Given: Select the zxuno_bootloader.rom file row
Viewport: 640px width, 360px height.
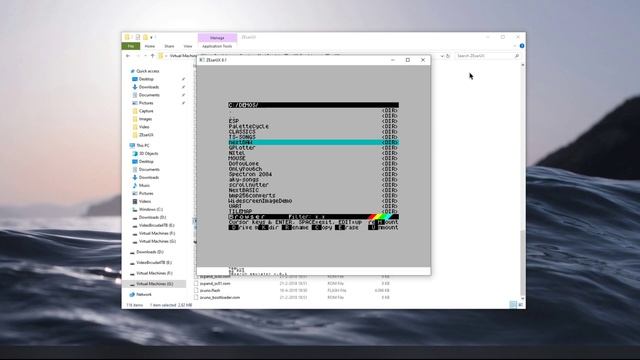Looking at the screenshot, I should point(293,298).
